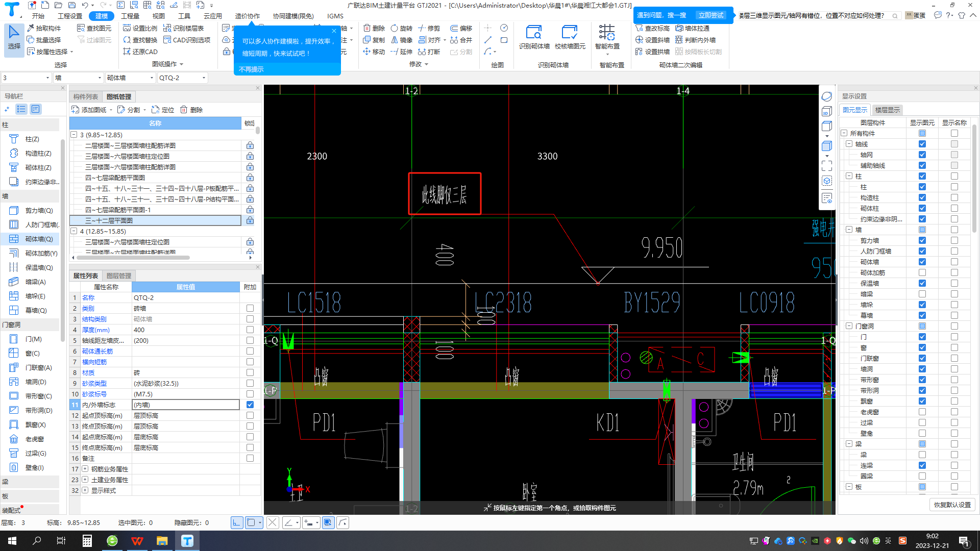The height and width of the screenshot is (551, 980).
Task: Toggle the orthogonal mode icon in status bar
Action: [237, 522]
